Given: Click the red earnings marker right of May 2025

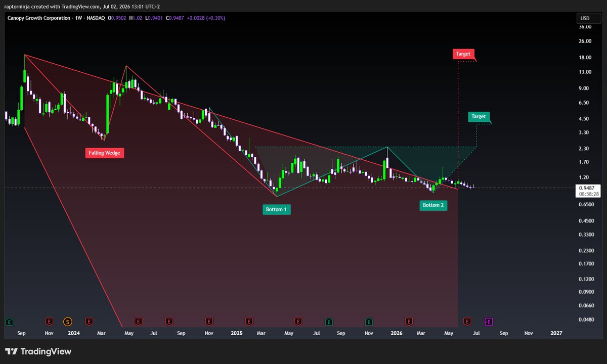Looking at the screenshot, I should (x=298, y=321).
